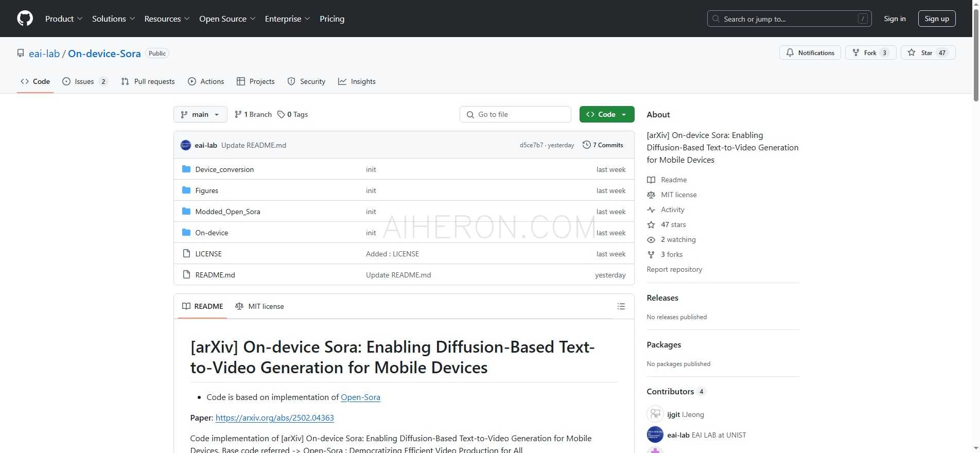Image resolution: width=980 pixels, height=453 pixels.
Task: Switch to the Projects tab
Action: pos(256,81)
